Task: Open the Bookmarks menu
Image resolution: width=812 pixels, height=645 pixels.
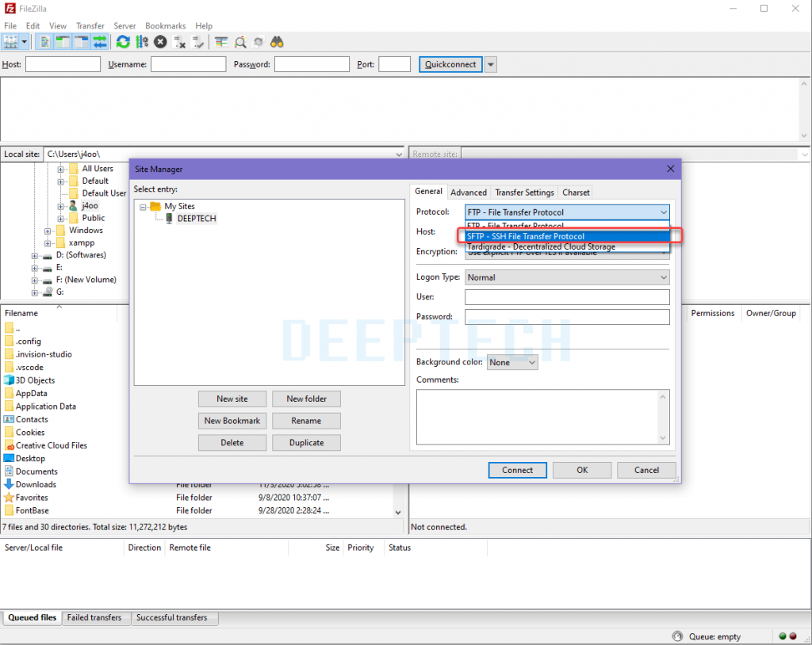Action: pyautogui.click(x=165, y=26)
